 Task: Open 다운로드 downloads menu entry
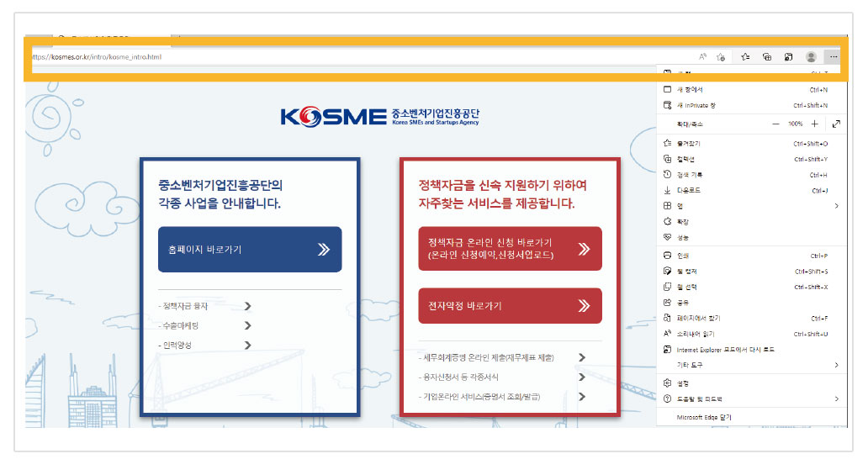click(x=752, y=191)
